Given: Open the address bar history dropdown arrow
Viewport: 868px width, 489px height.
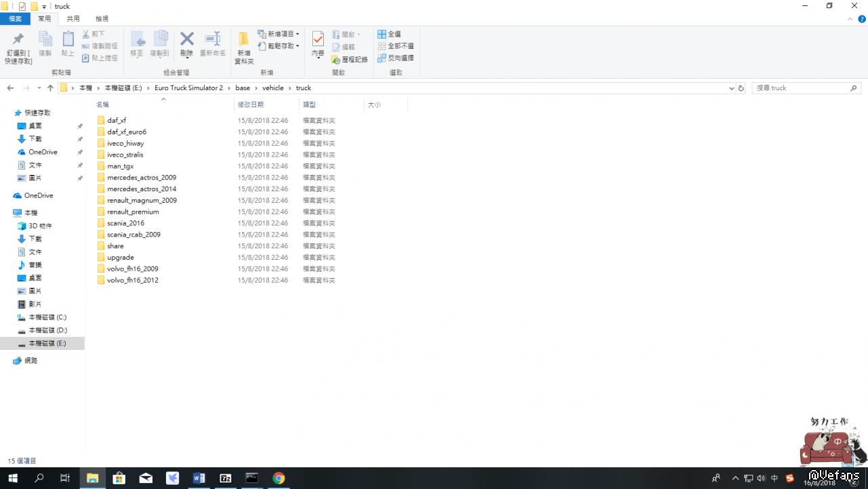Looking at the screenshot, I should (731, 88).
